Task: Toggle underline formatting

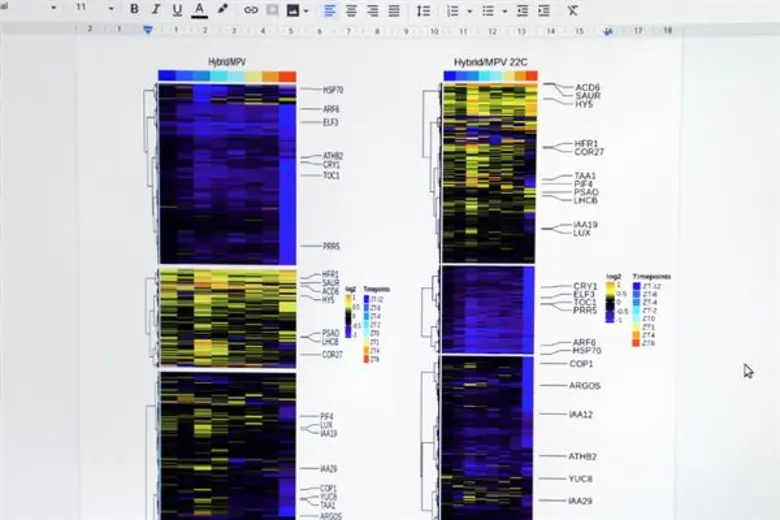Action: click(x=177, y=10)
